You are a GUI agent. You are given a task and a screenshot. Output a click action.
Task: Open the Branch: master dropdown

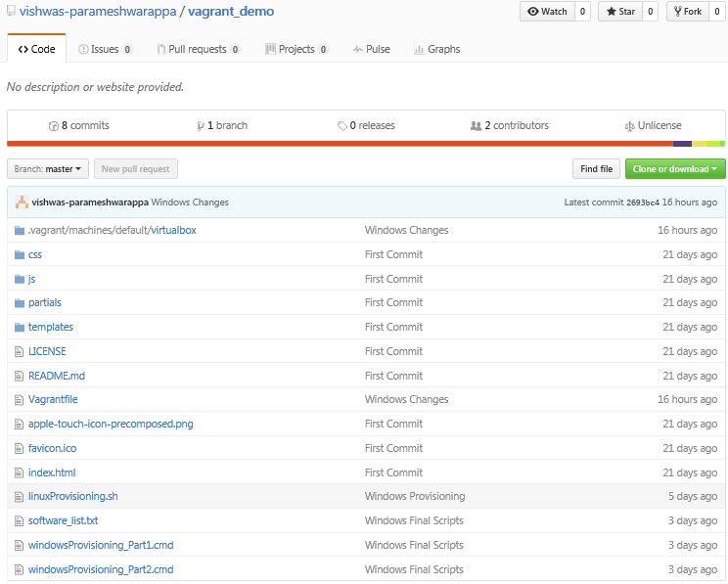click(47, 169)
